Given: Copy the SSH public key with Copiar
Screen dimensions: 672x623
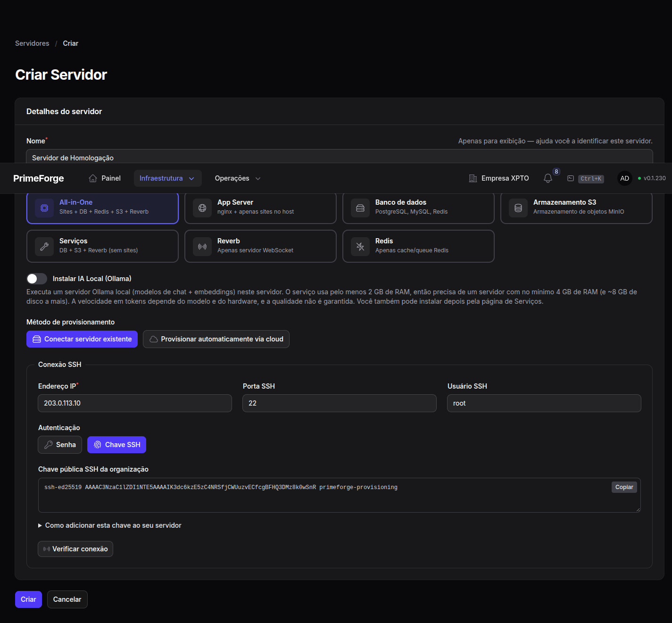Looking at the screenshot, I should 624,487.
